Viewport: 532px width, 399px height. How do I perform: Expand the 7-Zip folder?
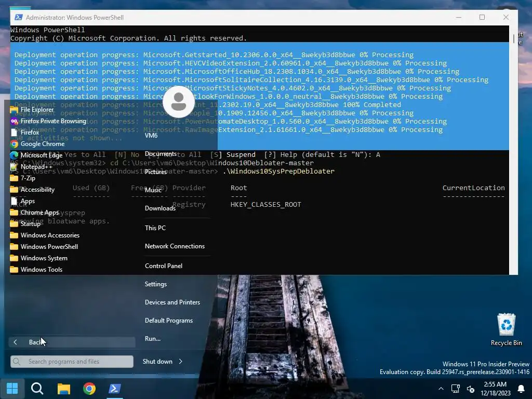23,178
